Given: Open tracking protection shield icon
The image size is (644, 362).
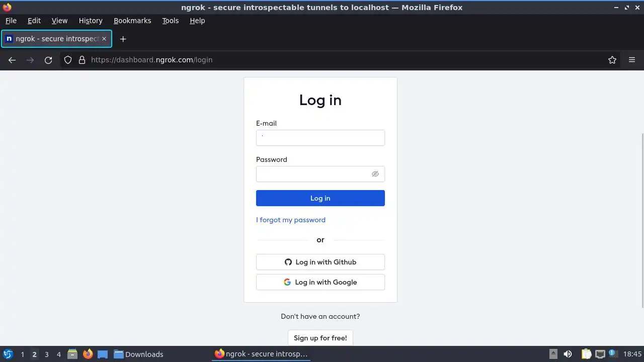Looking at the screenshot, I should pyautogui.click(x=68, y=60).
